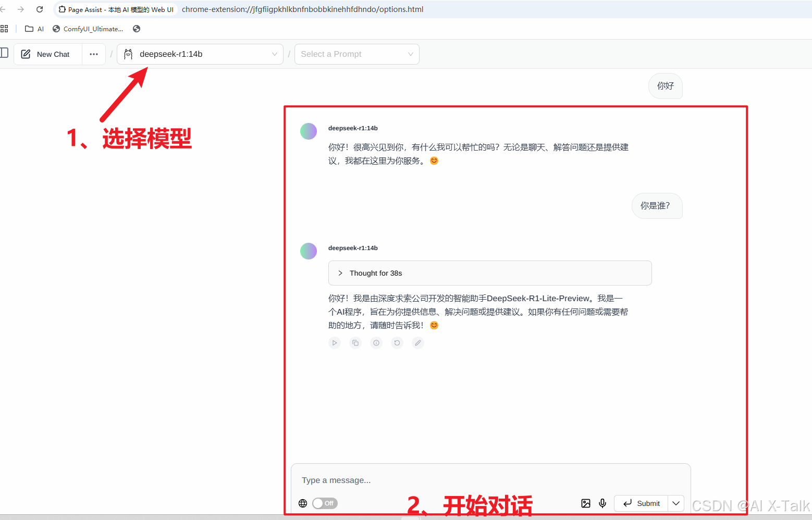Open the unnamed globe bookmark
Image resolution: width=812 pixels, height=520 pixels.
pos(137,29)
